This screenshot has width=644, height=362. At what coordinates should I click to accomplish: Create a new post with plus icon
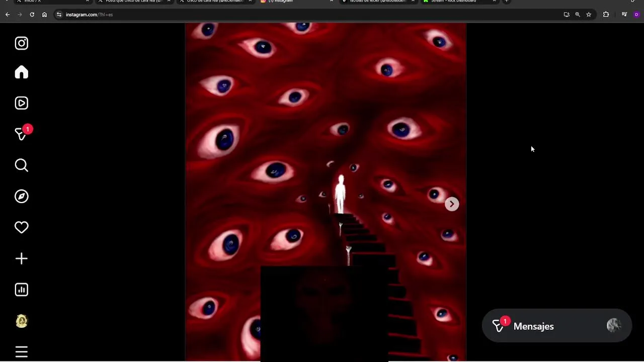[22, 259]
